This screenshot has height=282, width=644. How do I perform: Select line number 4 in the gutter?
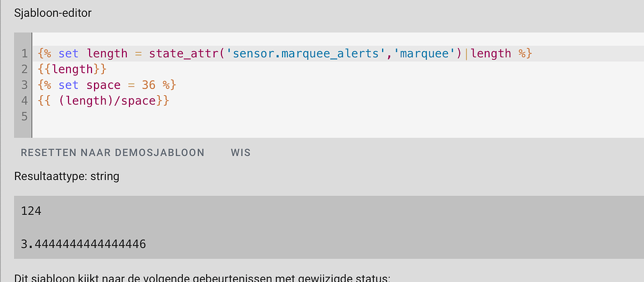24,100
